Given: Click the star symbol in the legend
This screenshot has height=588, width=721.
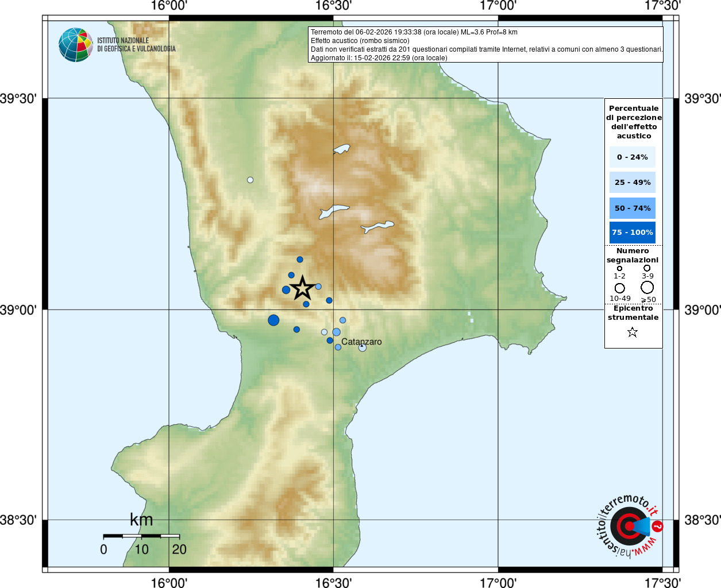Looking at the screenshot, I should click(633, 332).
